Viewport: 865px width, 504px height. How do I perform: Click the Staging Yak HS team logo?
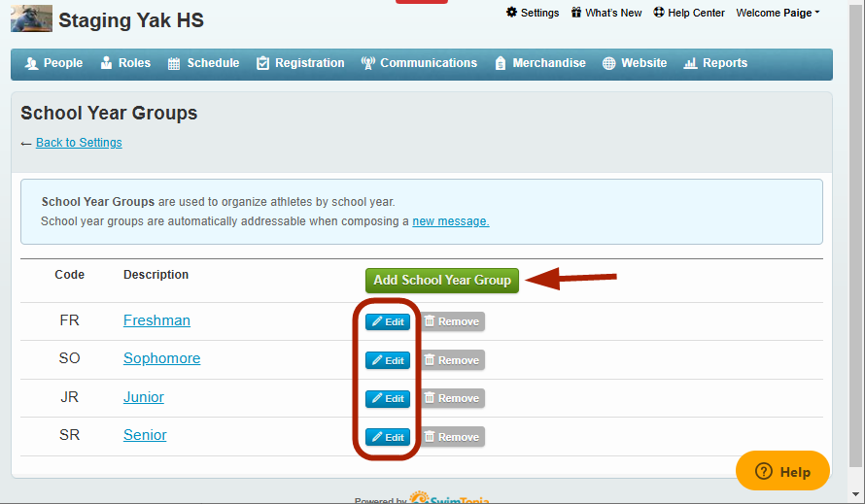click(x=31, y=18)
